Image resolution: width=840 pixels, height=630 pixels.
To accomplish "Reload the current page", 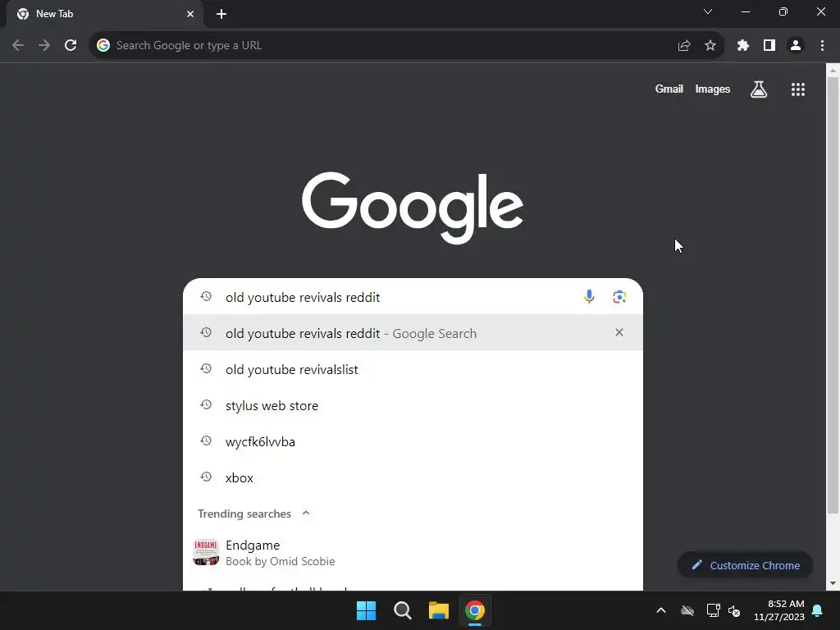I will tap(71, 46).
